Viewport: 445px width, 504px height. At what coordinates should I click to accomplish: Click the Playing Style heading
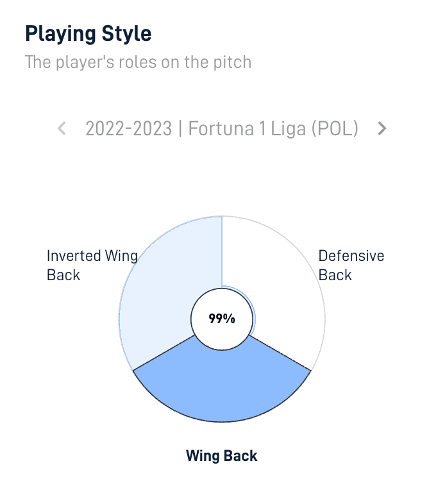click(88, 34)
